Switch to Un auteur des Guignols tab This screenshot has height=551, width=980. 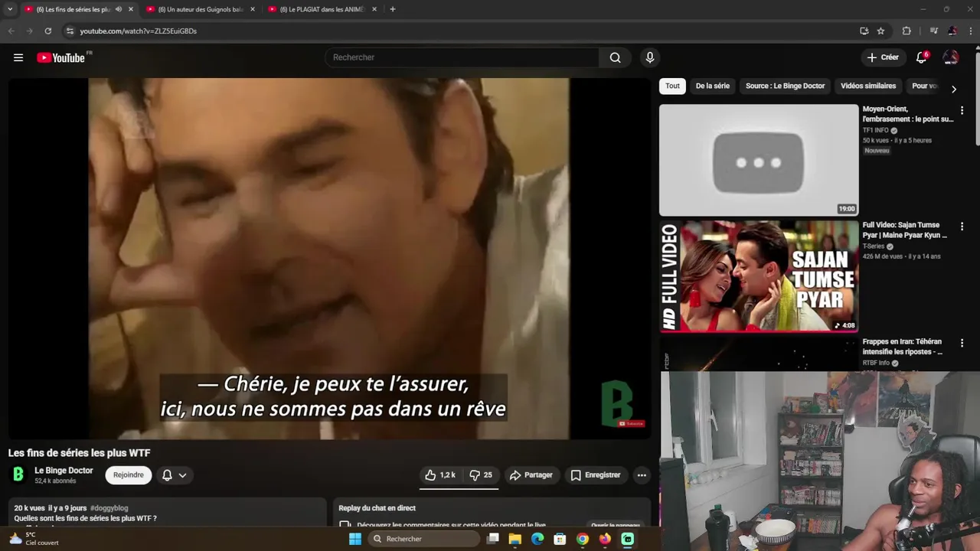coord(201,9)
